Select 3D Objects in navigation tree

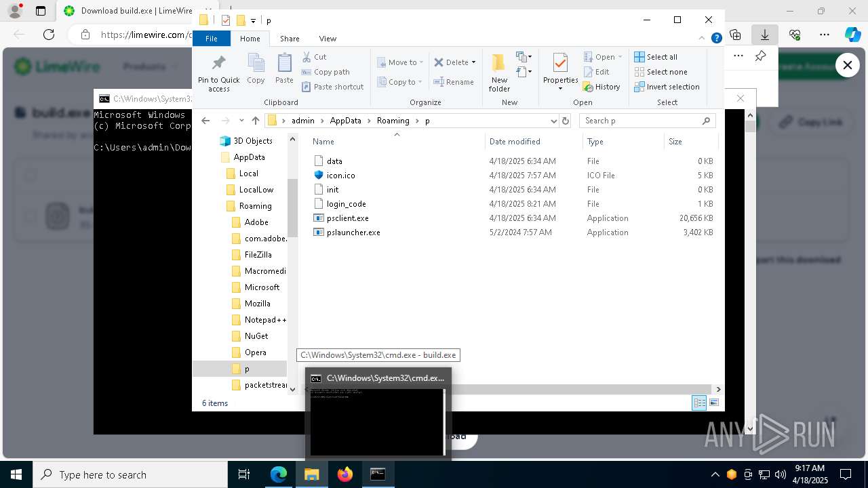click(253, 141)
